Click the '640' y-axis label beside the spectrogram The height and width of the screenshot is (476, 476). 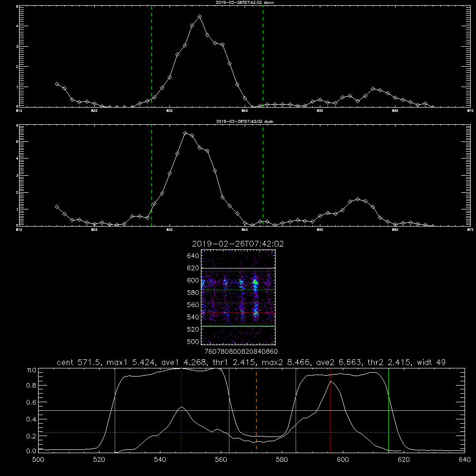[193, 256]
